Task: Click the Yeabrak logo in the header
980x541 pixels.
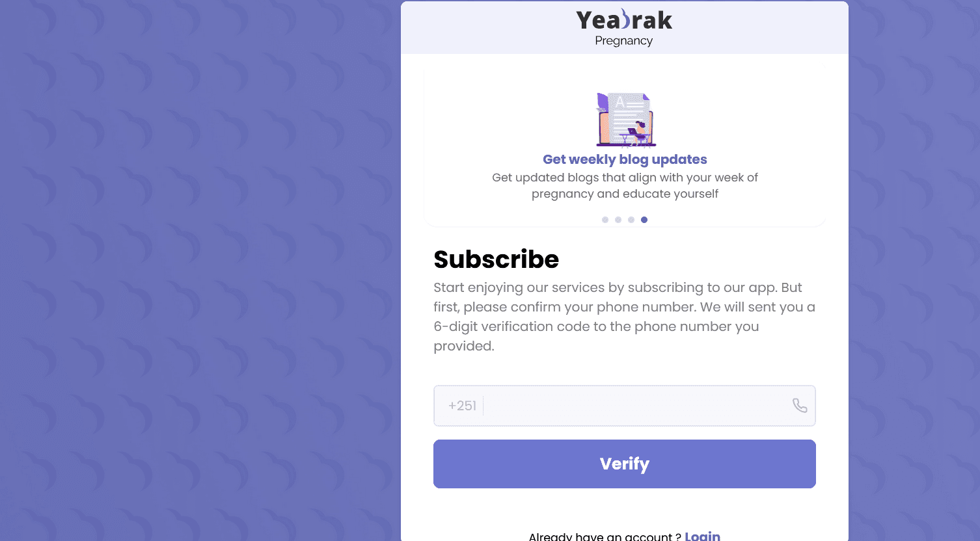Action: [623, 20]
